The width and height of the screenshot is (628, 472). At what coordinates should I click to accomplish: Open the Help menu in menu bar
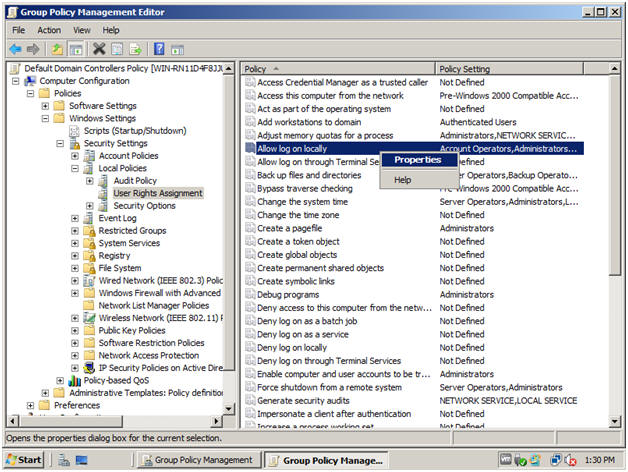click(111, 30)
